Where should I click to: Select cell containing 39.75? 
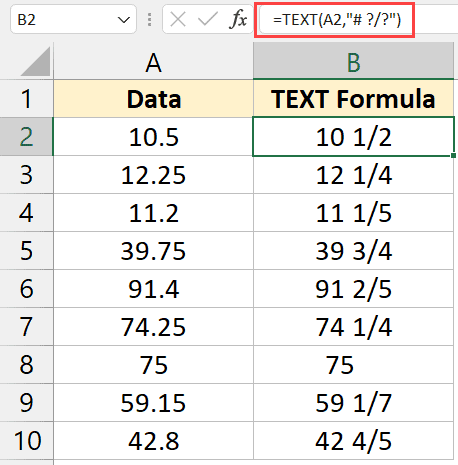point(153,251)
